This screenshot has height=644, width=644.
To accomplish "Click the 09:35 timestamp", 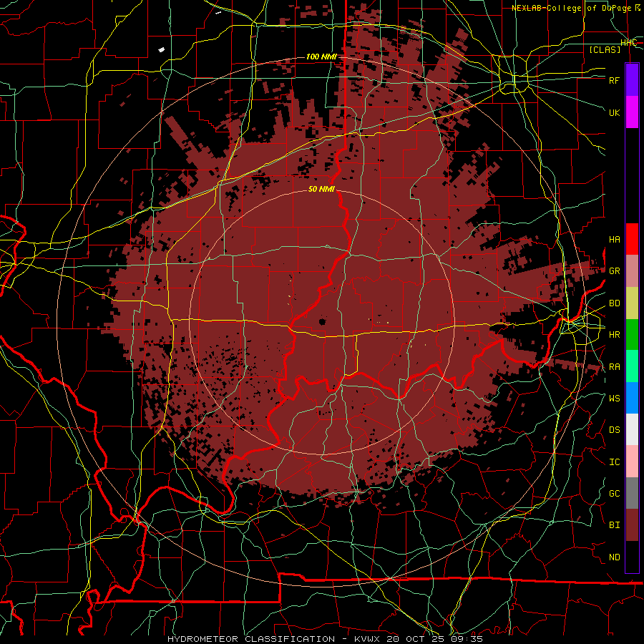I will pyautogui.click(x=467, y=639).
